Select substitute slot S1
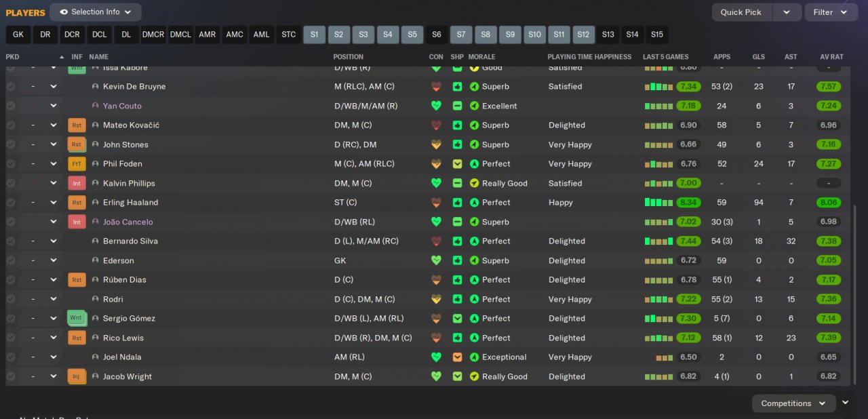The width and height of the screenshot is (868, 419). 314,35
